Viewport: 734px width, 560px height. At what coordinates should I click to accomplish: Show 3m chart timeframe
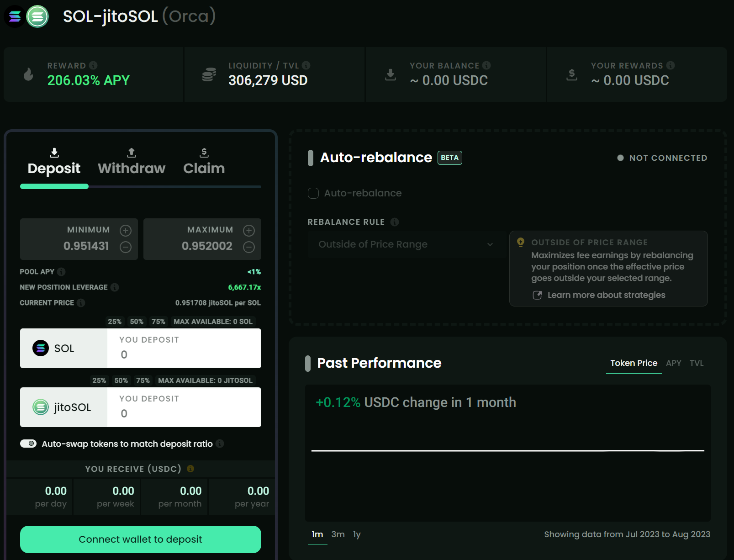[338, 534]
